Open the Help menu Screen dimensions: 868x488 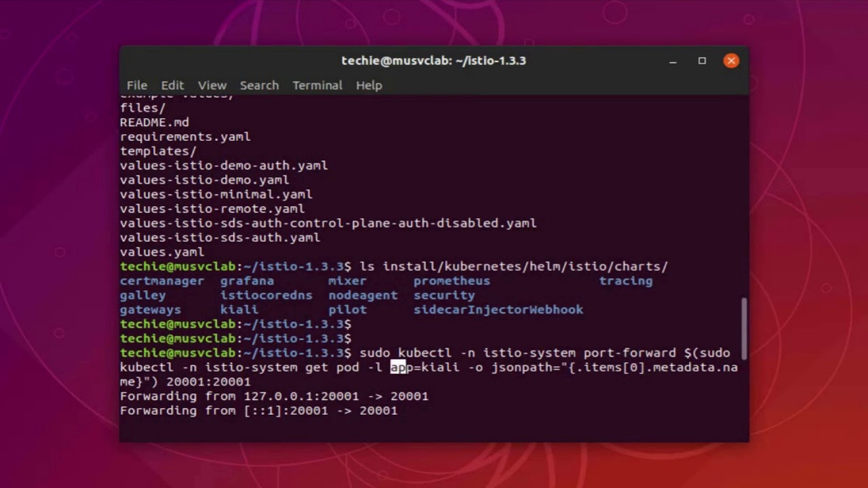(369, 85)
